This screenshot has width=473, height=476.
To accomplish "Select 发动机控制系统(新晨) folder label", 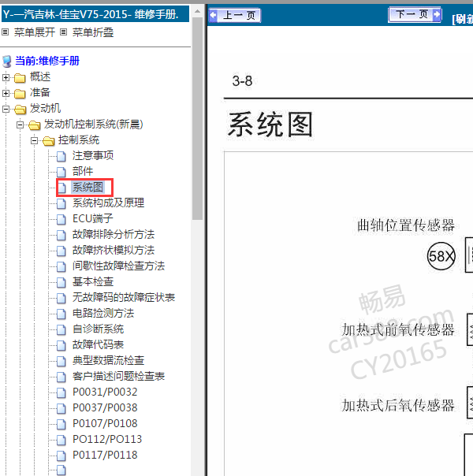I will [94, 125].
